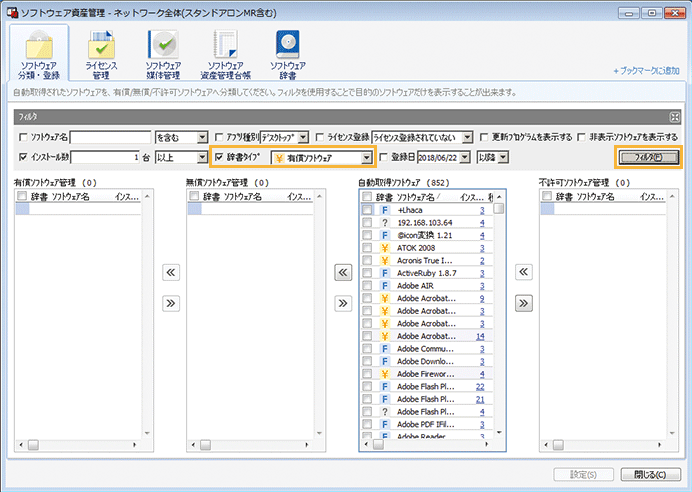
Task: Click the horizontal scrollbar thumb of 不許可ソフトウェア管理 list
Action: [558, 445]
